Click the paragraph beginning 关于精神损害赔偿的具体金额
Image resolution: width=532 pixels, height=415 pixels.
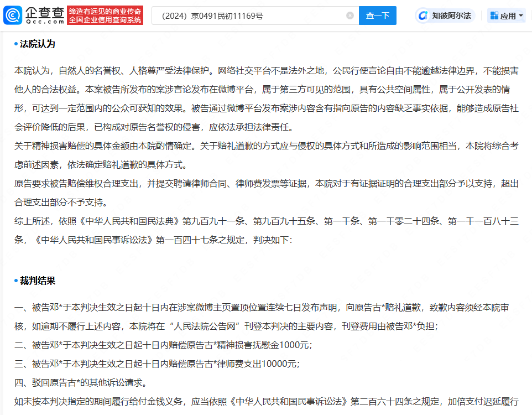point(267,155)
